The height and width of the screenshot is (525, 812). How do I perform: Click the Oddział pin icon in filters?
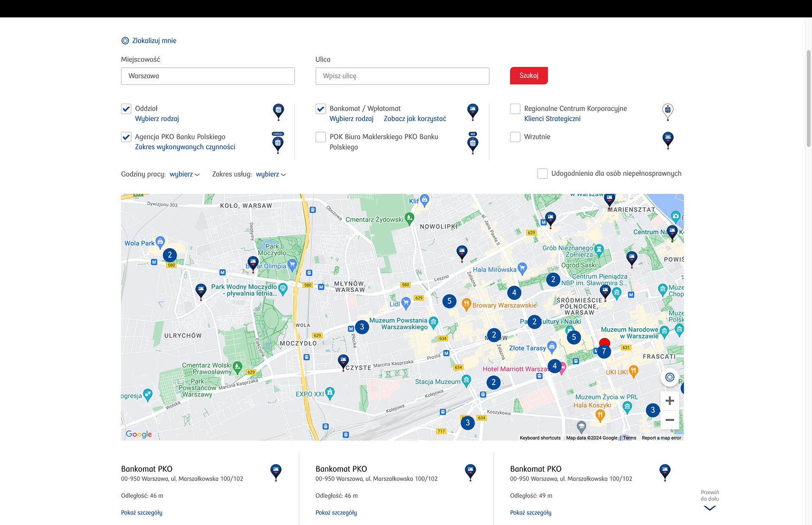(278, 112)
